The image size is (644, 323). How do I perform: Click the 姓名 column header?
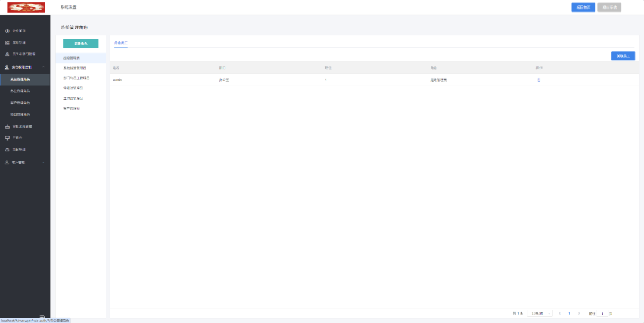pos(116,68)
